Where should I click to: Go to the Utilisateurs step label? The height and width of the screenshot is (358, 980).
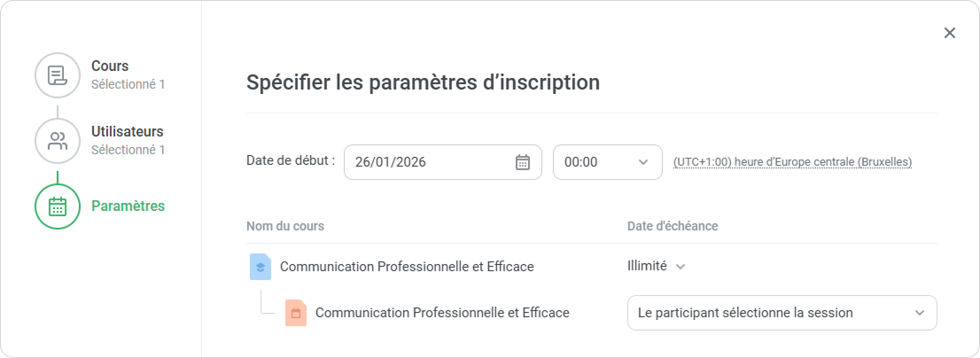(x=127, y=132)
